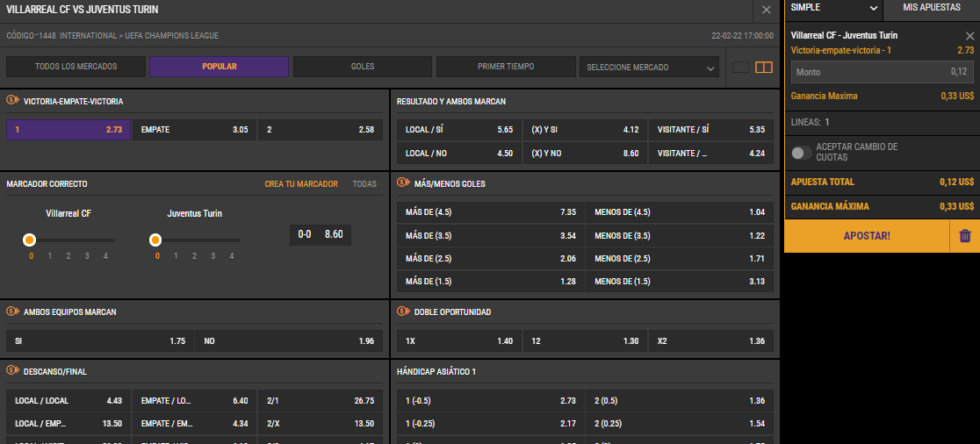This screenshot has height=444, width=980.
Task: Pick Asian handicap 1 (-0.5) at 2.73
Action: (x=491, y=401)
